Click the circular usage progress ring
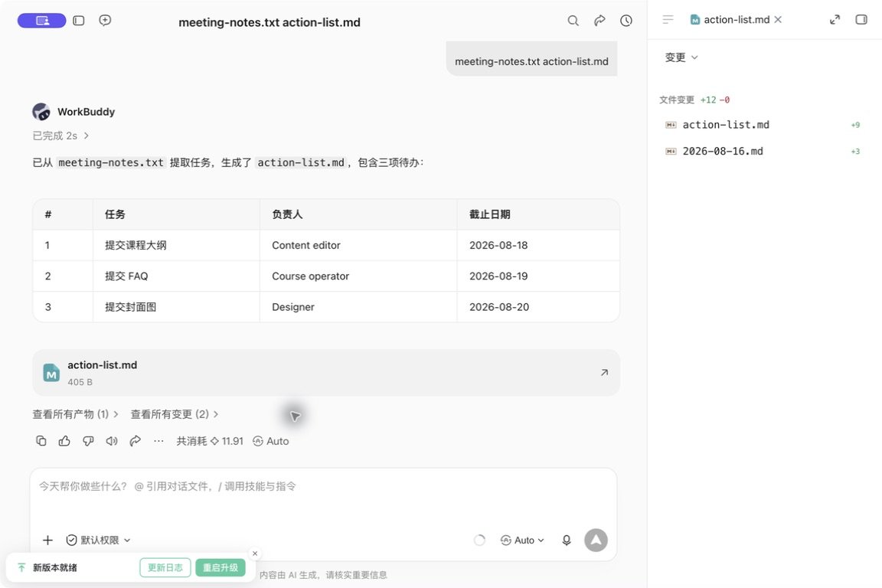This screenshot has height=588, width=882. pyautogui.click(x=479, y=541)
